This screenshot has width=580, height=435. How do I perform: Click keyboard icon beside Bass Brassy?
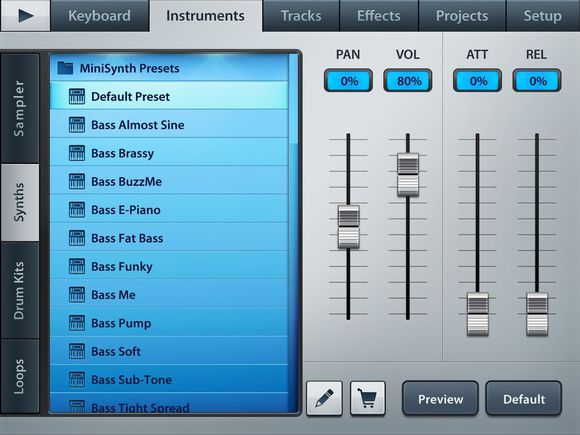[77, 153]
